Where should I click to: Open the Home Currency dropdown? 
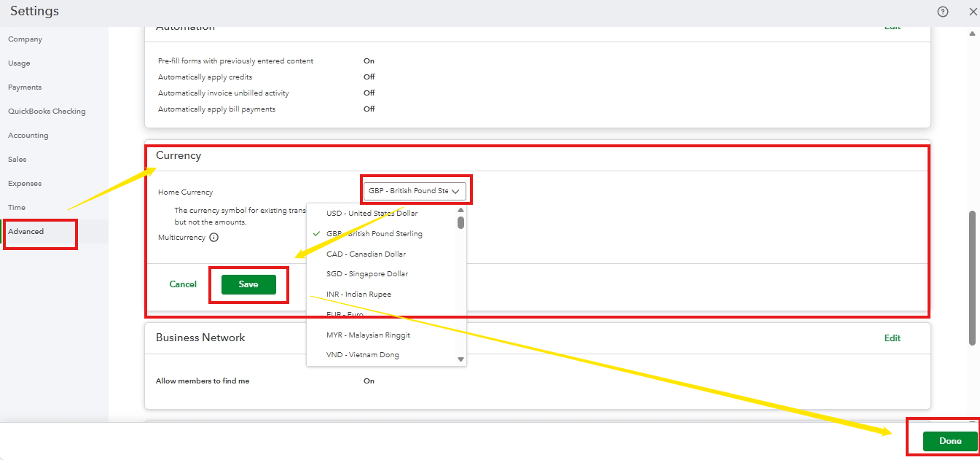tap(415, 191)
